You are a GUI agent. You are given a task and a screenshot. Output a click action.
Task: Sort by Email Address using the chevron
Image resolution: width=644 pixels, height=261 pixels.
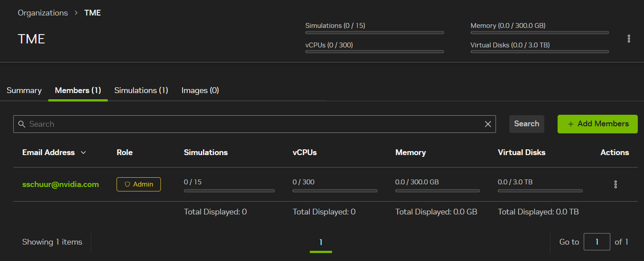click(x=83, y=152)
